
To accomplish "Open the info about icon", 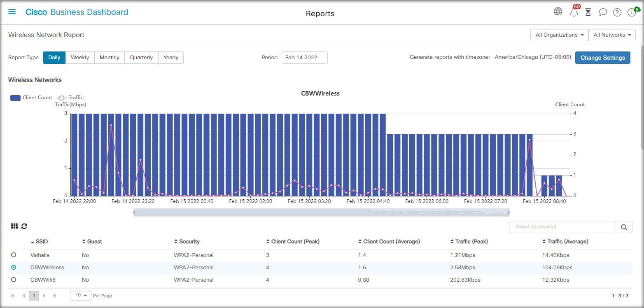I will (632, 12).
